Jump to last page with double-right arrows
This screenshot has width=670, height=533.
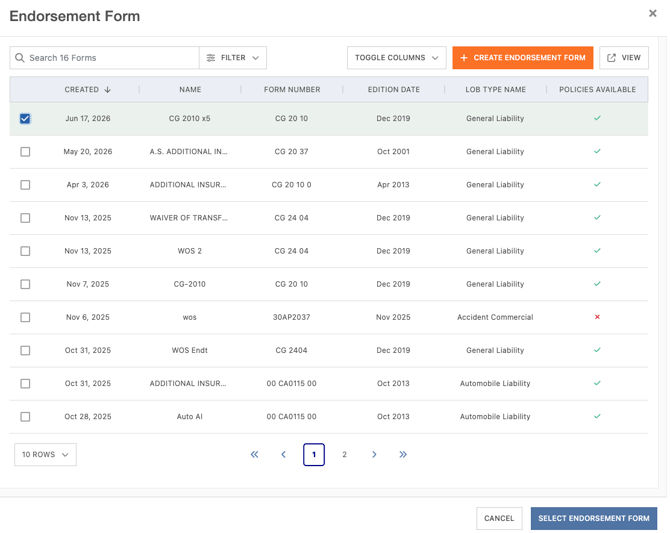point(403,454)
